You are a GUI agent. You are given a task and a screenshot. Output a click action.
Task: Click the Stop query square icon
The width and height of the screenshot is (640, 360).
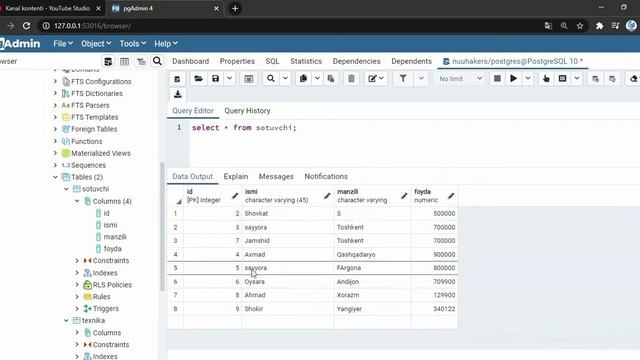[497, 78]
